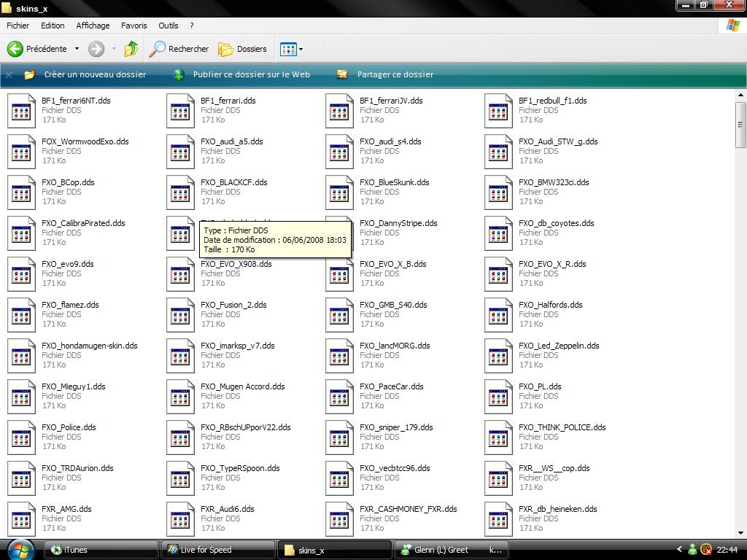Switch to Glenn (L) Greet taskbar button
Viewport: 747px width, 560px height.
click(451, 550)
